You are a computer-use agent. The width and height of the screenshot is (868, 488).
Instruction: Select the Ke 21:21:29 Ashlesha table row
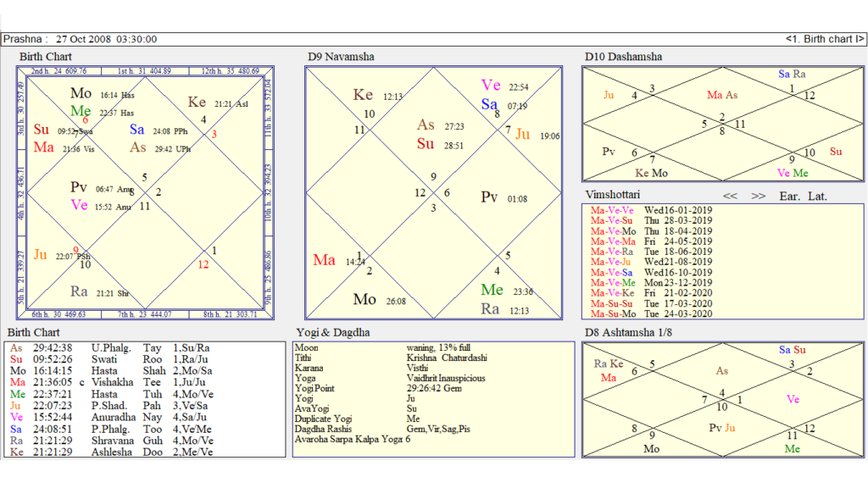[x=109, y=452]
